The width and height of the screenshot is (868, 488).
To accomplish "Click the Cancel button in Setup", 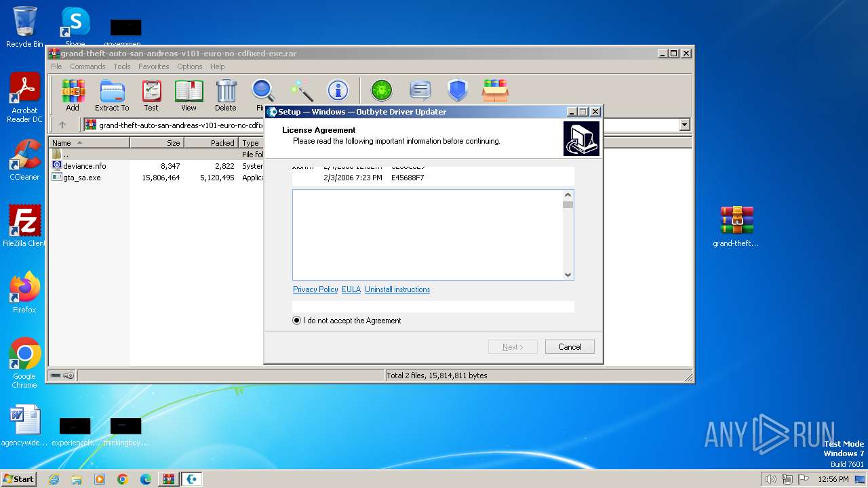I will [x=570, y=347].
